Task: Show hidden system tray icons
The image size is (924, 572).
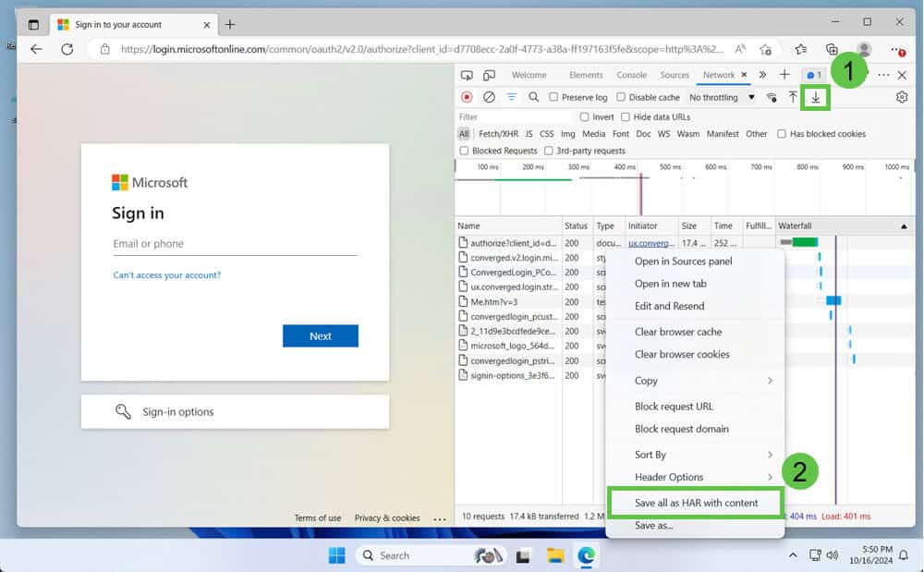Action: click(793, 555)
